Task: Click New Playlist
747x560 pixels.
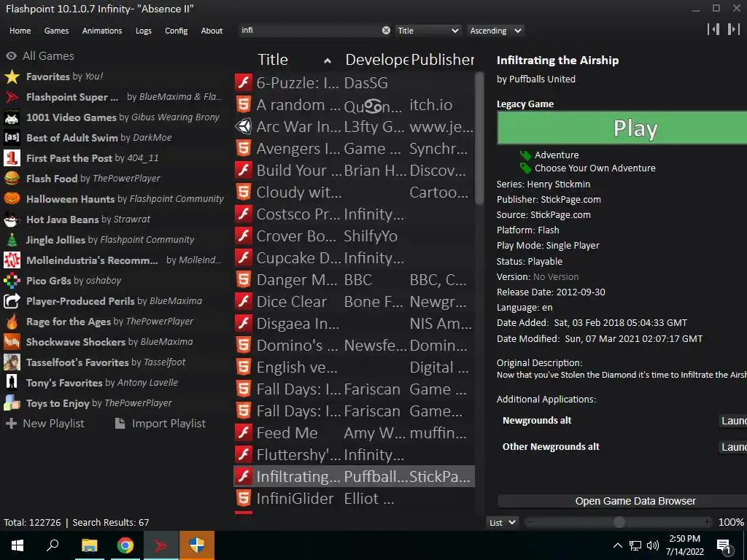Action: click(44, 424)
